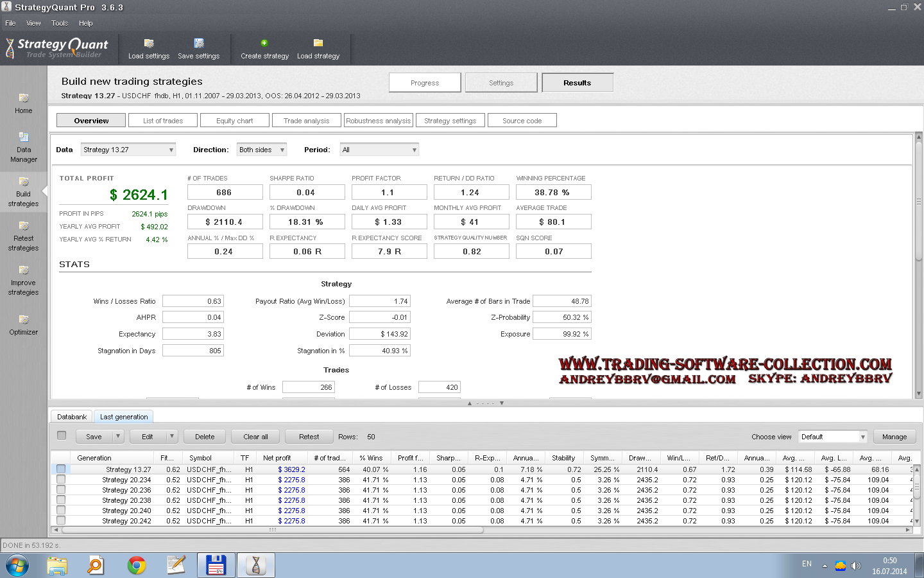Go to Retest strategies in sidebar
Viewport: 924px width, 578px height.
point(24,226)
